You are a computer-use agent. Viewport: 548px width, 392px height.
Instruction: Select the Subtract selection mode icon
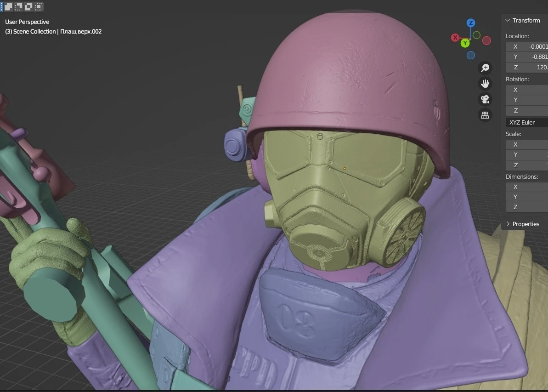click(x=18, y=6)
